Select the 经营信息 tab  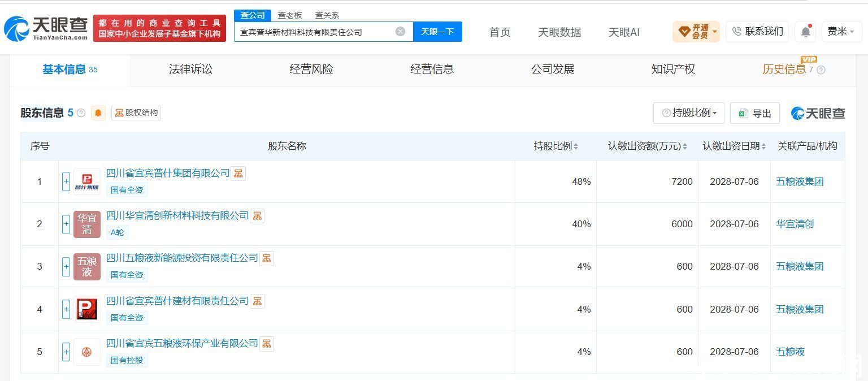coord(432,70)
